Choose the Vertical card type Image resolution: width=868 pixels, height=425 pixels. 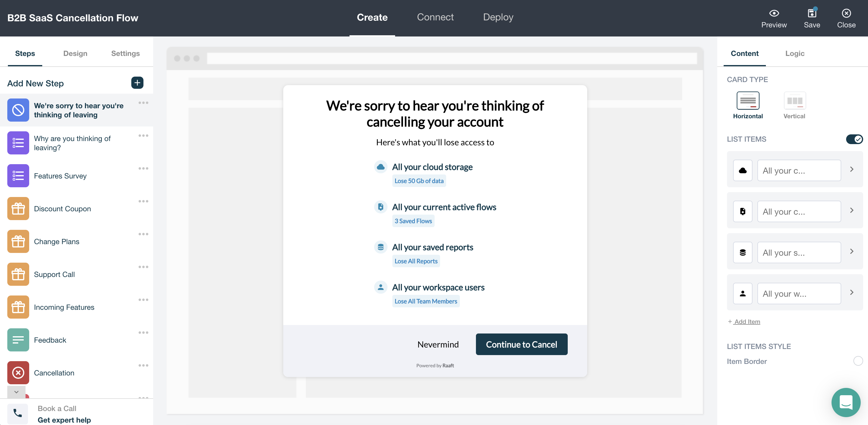pos(794,101)
